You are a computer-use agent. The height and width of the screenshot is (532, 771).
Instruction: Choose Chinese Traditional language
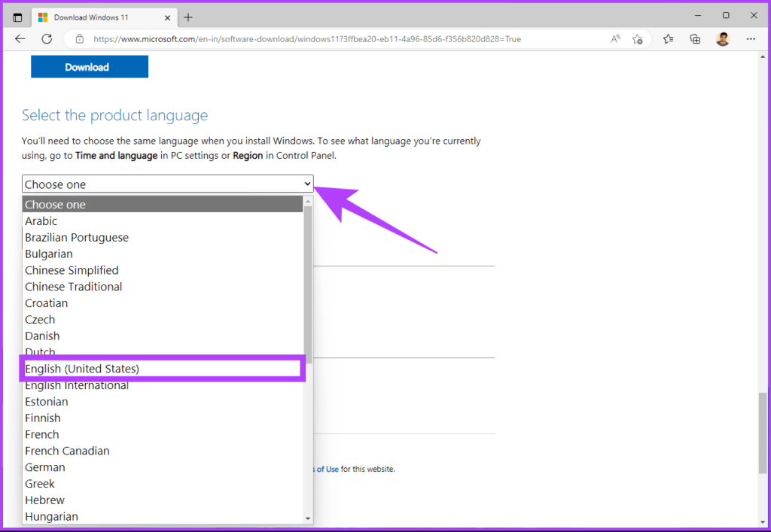[163, 287]
